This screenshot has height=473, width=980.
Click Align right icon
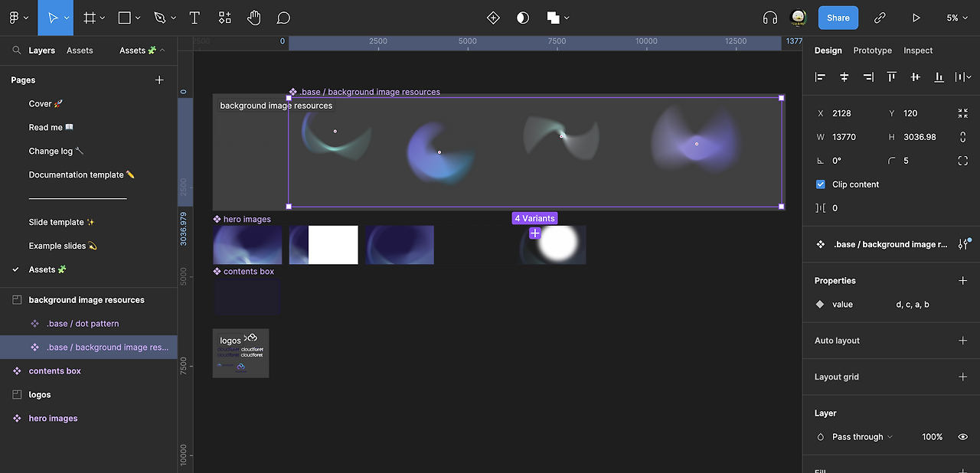coord(868,77)
